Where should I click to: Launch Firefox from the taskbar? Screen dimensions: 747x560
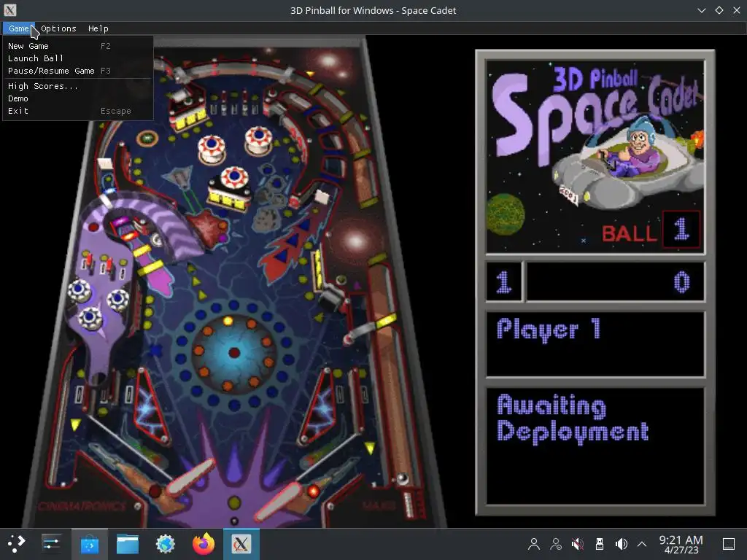coord(204,544)
